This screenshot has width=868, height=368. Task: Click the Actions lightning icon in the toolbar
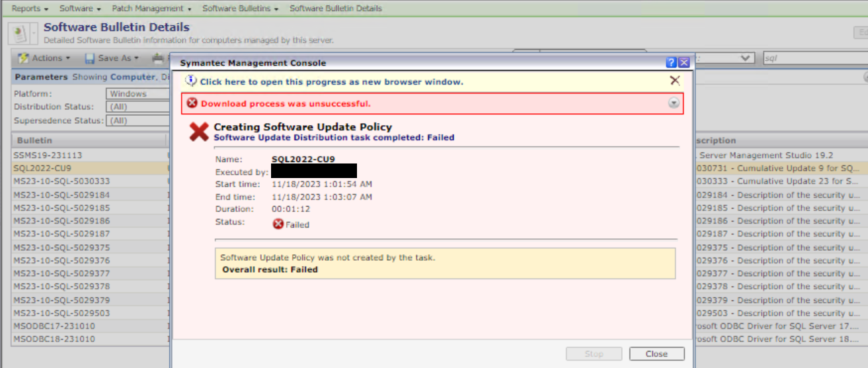click(23, 58)
